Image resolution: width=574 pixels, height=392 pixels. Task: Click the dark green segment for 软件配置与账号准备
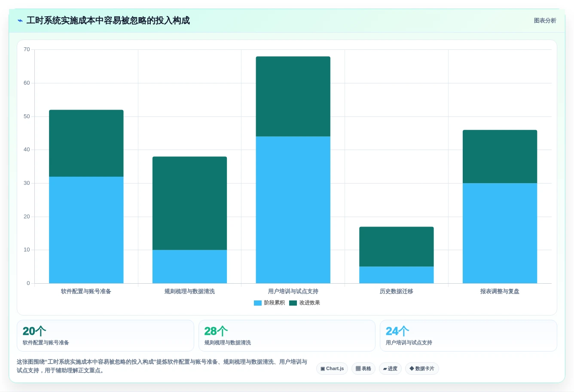(86, 143)
